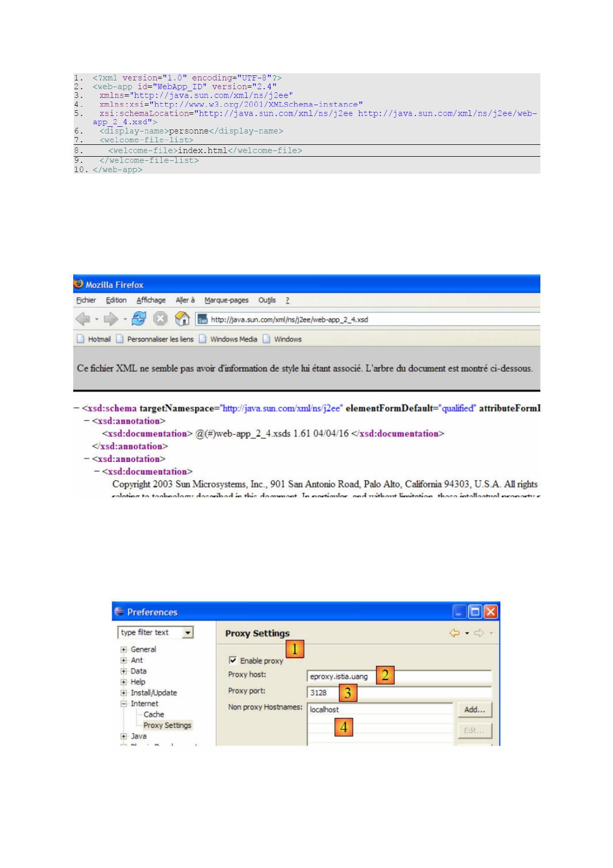The image size is (613, 868).
Task: Click the Preferences back navigation arrow
Action: point(454,633)
